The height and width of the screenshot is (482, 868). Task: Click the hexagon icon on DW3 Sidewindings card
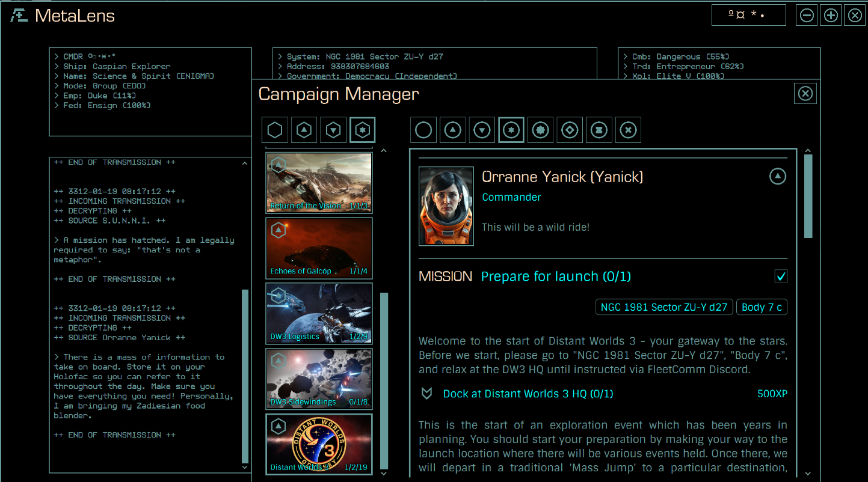coord(278,361)
